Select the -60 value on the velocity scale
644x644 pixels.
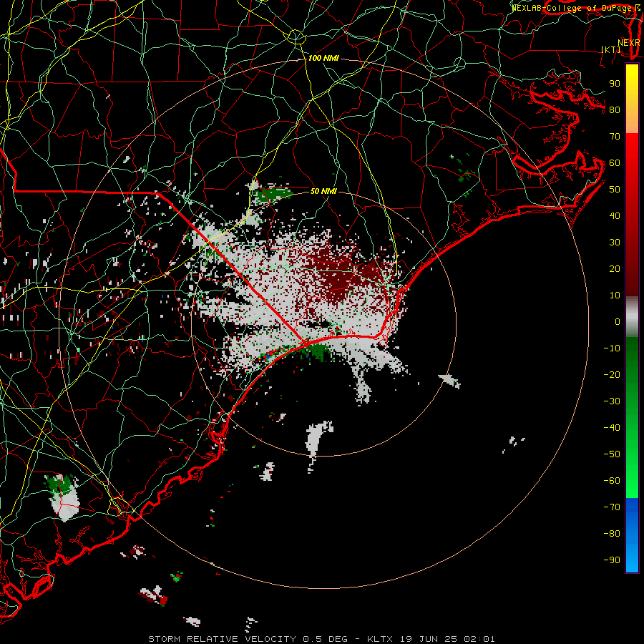point(612,481)
